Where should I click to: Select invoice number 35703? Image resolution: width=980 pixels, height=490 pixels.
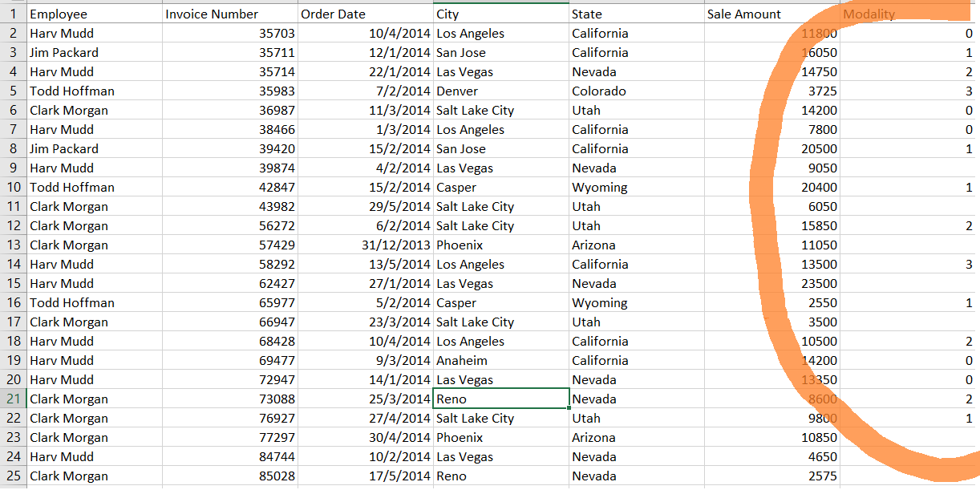coord(230,33)
